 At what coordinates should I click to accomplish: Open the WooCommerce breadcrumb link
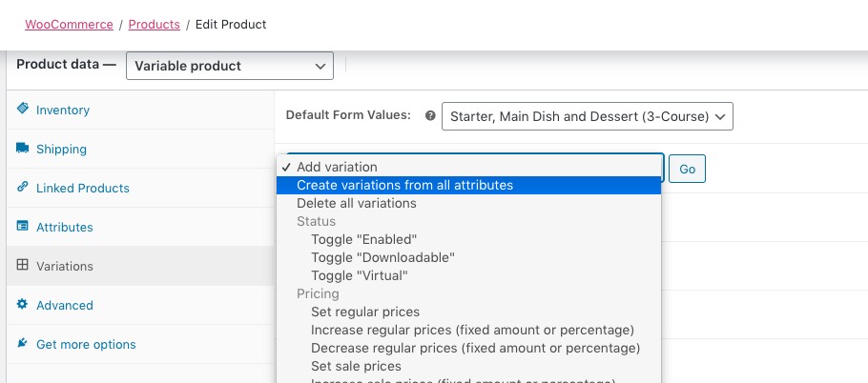click(x=69, y=24)
